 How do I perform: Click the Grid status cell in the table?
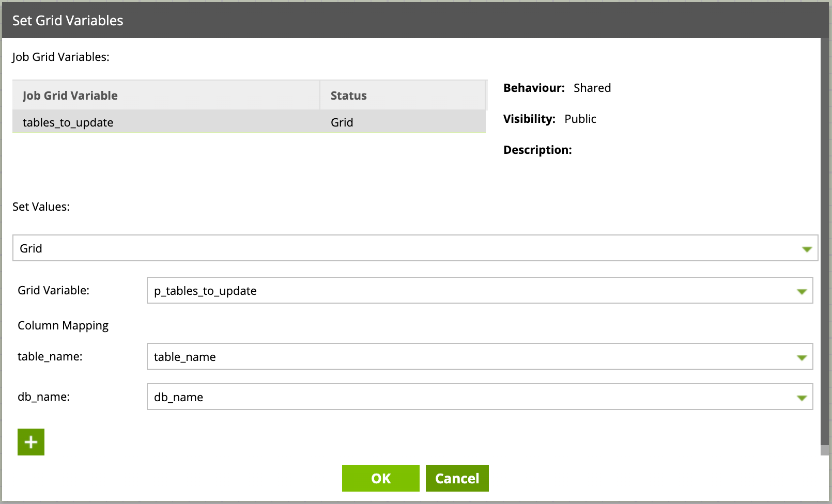coord(342,122)
